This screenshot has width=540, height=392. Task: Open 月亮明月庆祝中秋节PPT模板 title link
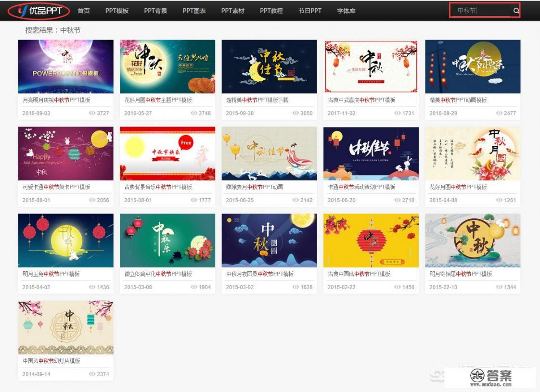pos(56,100)
